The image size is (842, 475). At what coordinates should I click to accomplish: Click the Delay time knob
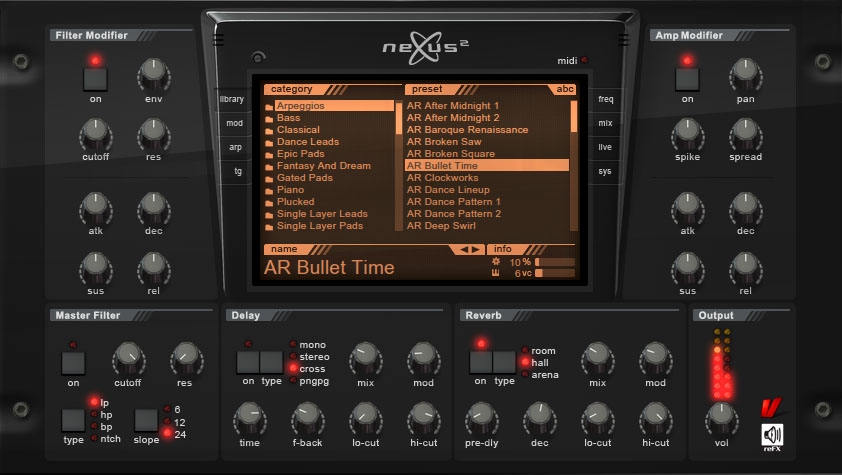click(250, 419)
